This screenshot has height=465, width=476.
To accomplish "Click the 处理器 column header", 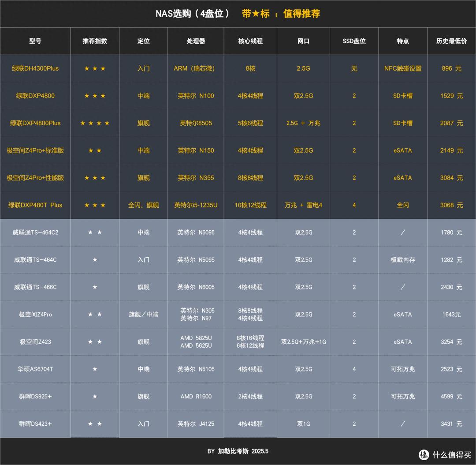I will [196, 41].
